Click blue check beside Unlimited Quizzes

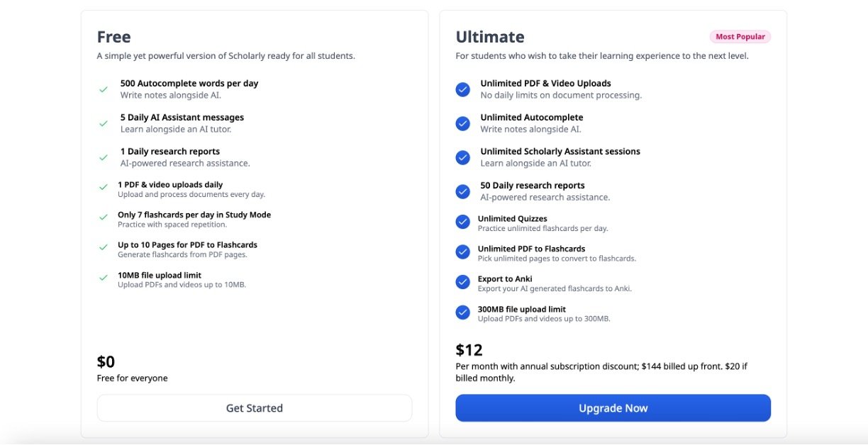point(463,222)
